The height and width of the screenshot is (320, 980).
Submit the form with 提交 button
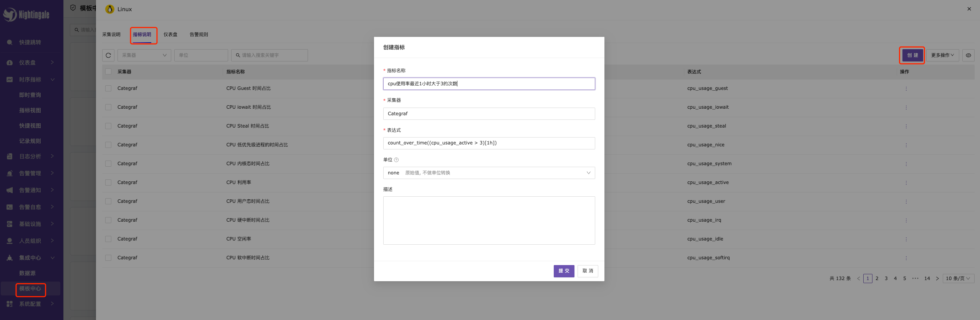click(x=564, y=271)
